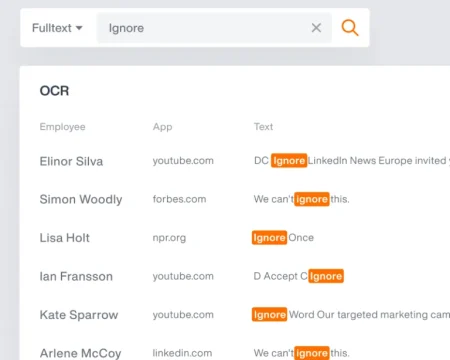Click youtube.com in Kate Sparrow row

[x=183, y=315]
